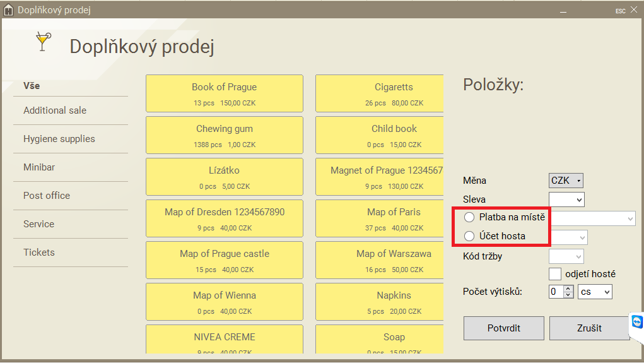This screenshot has width=644, height=363.
Task: Click the cocktail glass icon in header
Action: [x=42, y=42]
